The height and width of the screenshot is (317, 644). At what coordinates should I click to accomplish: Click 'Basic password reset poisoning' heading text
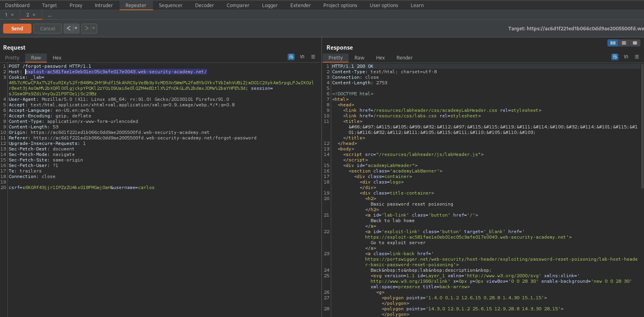(412, 204)
